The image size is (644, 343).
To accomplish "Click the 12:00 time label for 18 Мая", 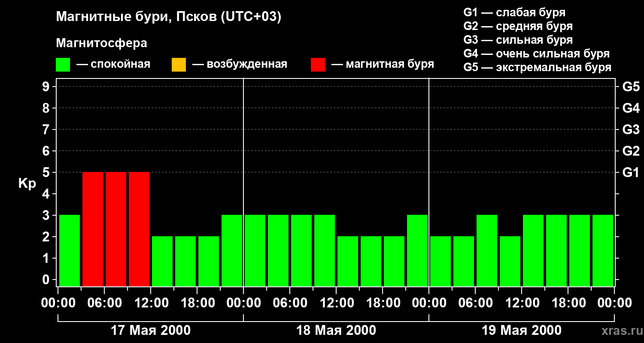I will [336, 303].
